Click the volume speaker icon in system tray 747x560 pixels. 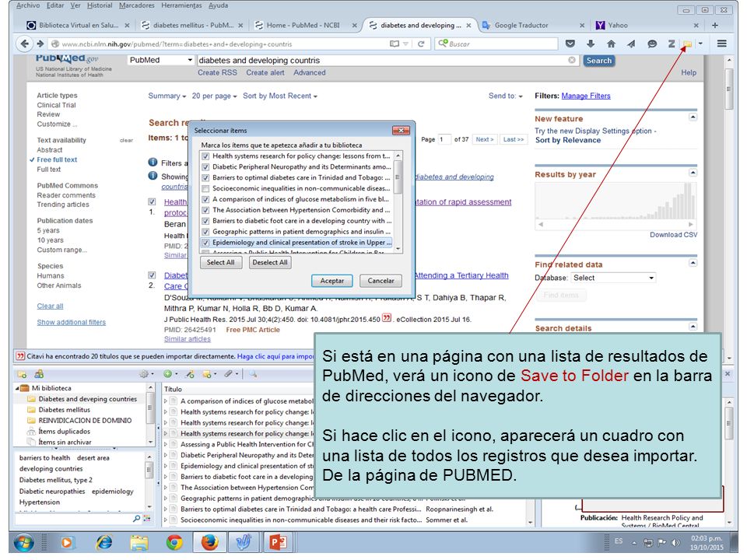pyautogui.click(x=675, y=542)
